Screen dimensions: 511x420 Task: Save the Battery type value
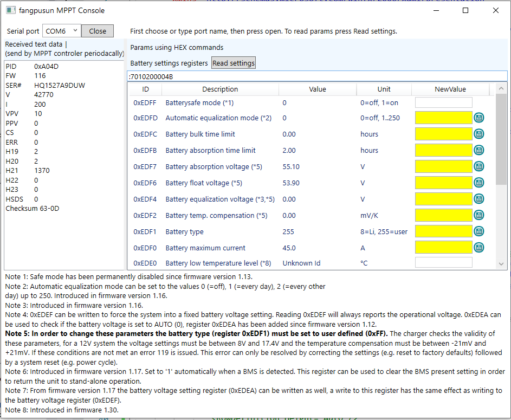478,231
